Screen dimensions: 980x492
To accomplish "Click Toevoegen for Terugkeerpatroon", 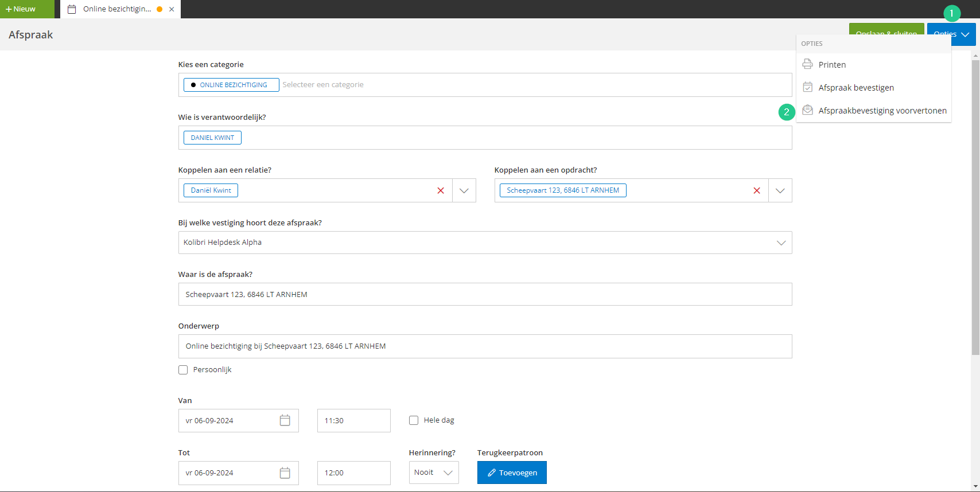I will 512,473.
